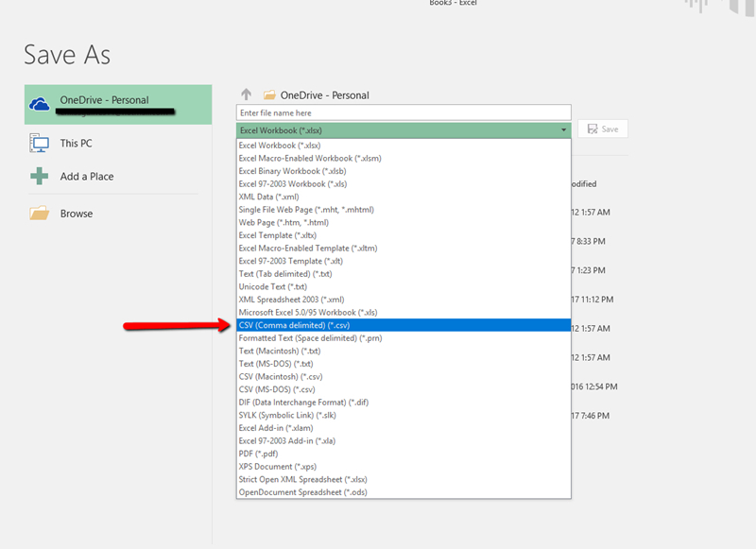Click the Save button
This screenshot has width=756, height=549.
click(x=603, y=129)
